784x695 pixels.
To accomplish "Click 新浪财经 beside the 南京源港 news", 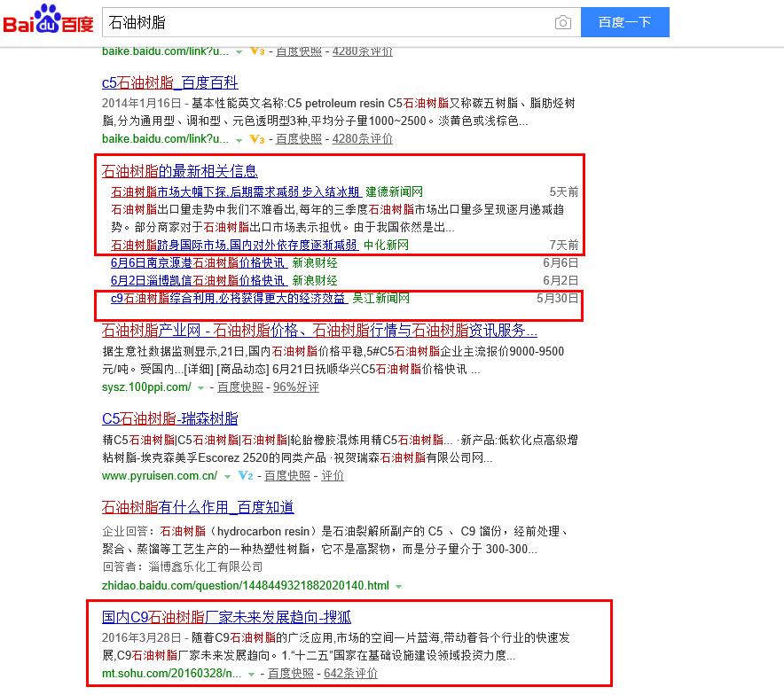I will click(x=315, y=262).
